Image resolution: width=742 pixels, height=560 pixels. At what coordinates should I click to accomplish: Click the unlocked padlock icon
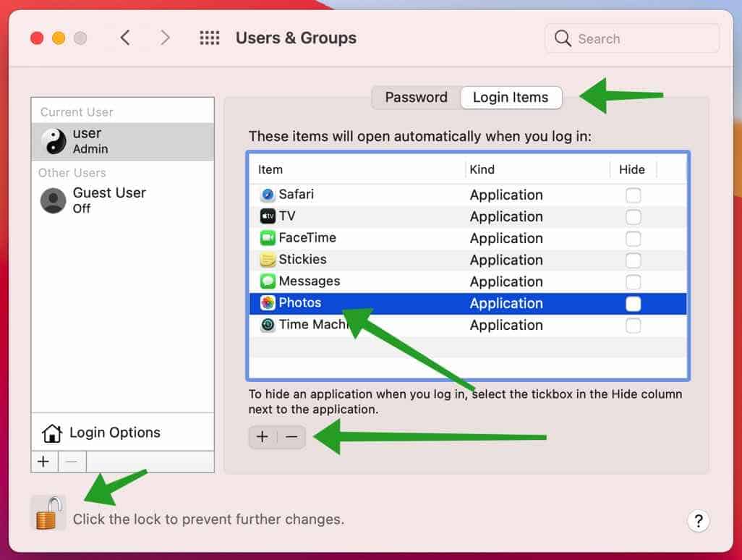click(49, 513)
